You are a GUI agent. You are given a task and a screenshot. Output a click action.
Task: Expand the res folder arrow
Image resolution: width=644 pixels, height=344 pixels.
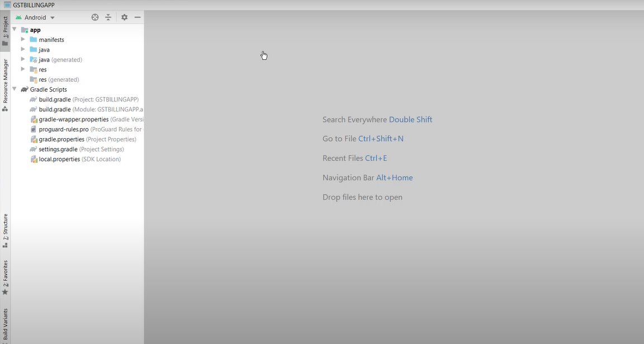23,69
